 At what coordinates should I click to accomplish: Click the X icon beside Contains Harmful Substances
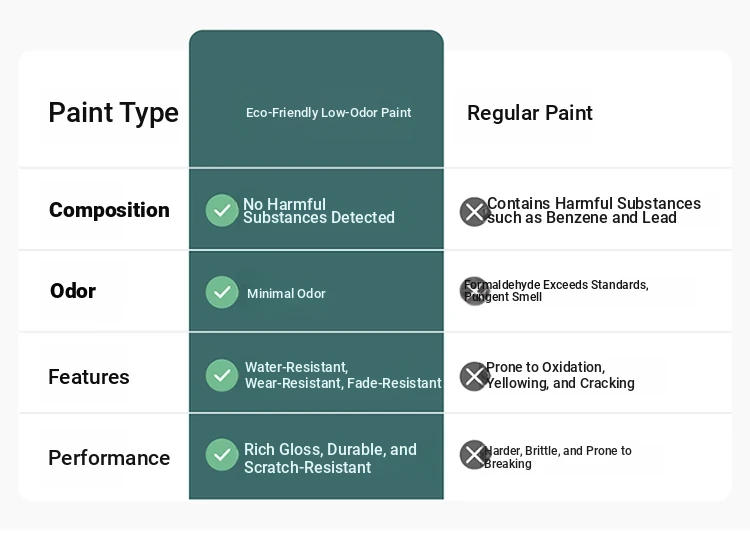pos(474,212)
